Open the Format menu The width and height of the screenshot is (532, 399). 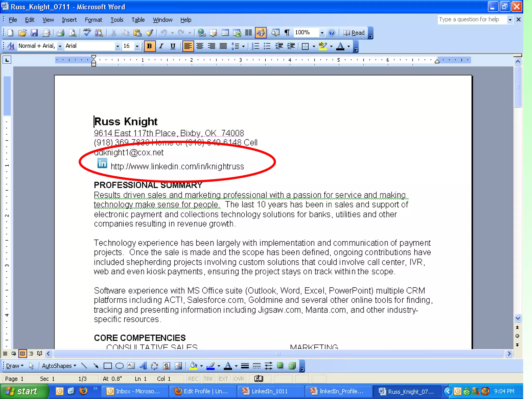(93, 20)
